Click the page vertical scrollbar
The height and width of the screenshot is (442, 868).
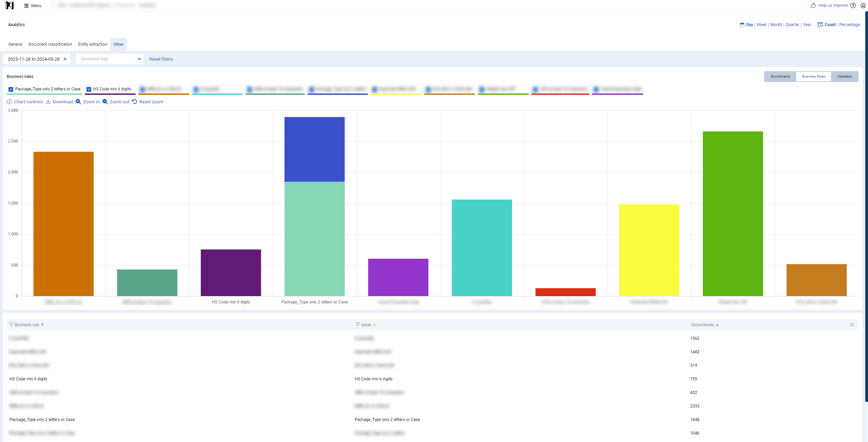point(866,207)
